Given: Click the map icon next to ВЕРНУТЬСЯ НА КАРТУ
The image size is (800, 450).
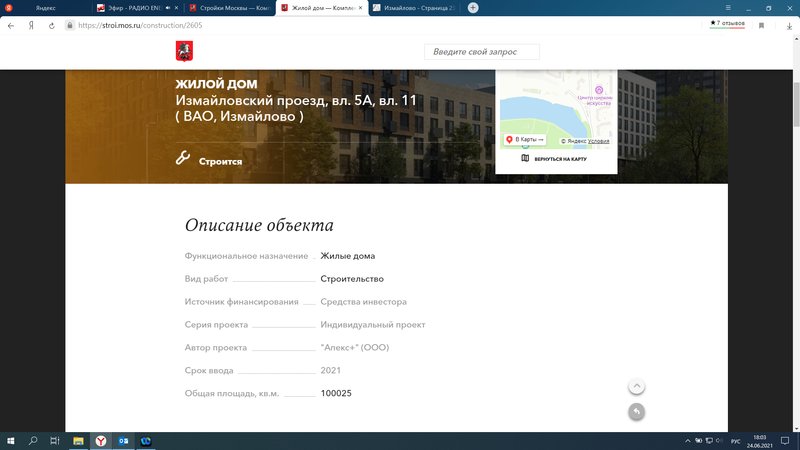Looking at the screenshot, I should 525,158.
